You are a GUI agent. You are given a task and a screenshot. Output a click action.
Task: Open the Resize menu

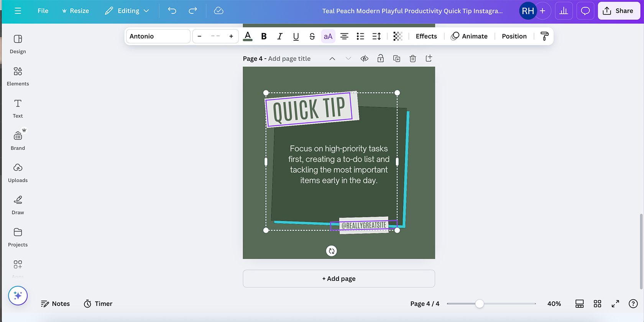76,11
